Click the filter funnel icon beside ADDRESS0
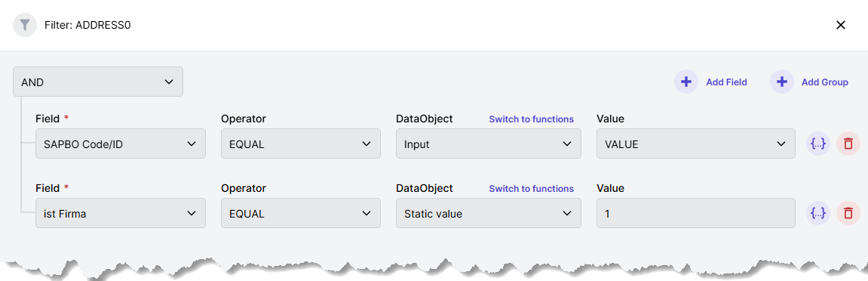The height and width of the screenshot is (281, 868). (24, 25)
